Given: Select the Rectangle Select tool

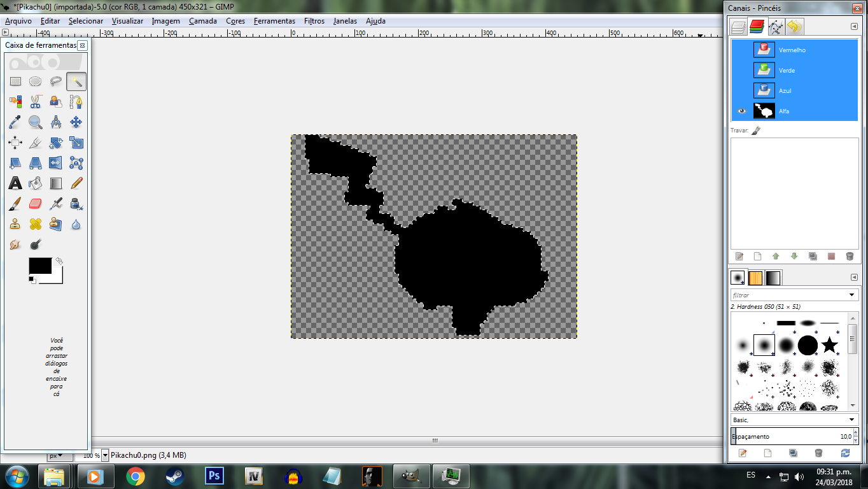Looking at the screenshot, I should point(15,81).
